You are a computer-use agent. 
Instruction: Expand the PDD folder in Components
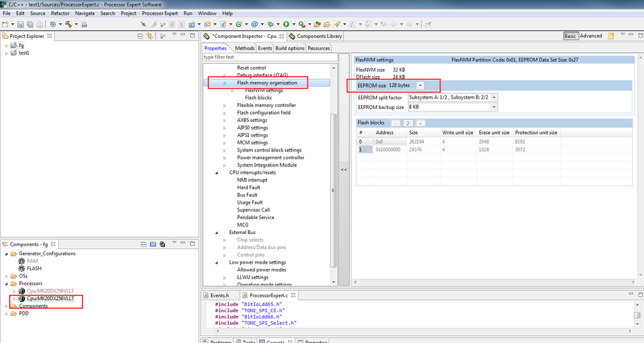pyautogui.click(x=6, y=314)
